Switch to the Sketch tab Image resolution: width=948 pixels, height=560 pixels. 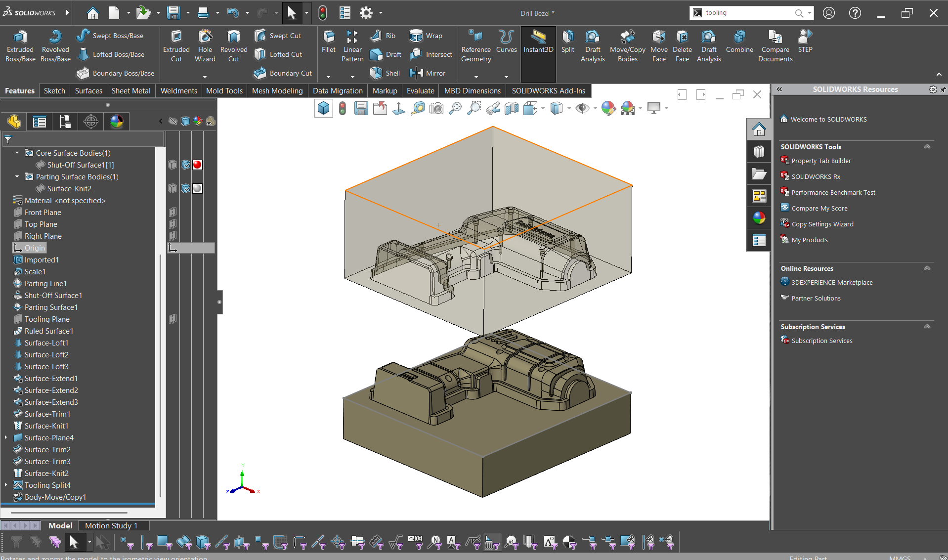click(54, 91)
